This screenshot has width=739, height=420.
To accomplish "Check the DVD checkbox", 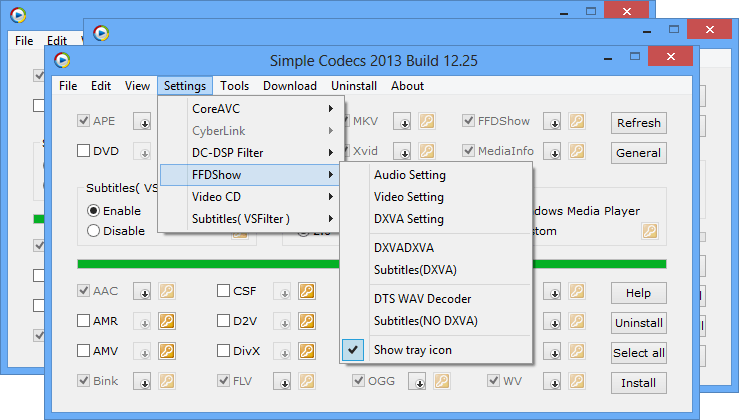I will click(84, 152).
